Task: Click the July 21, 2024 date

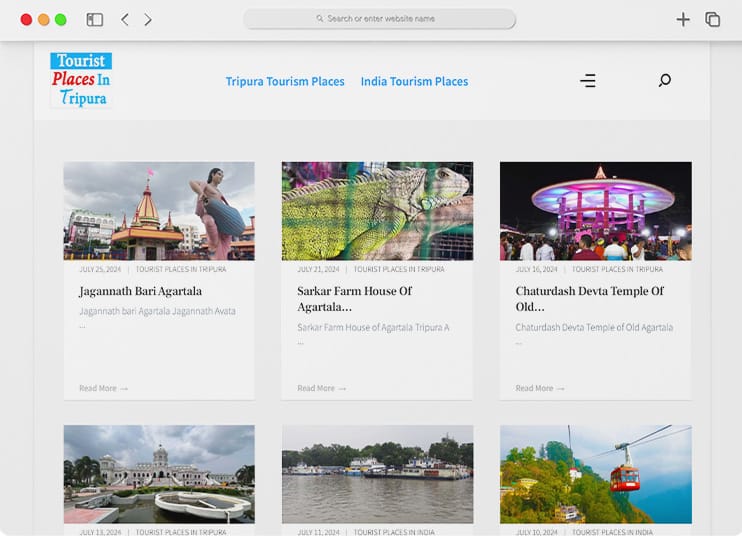Action: [318, 269]
